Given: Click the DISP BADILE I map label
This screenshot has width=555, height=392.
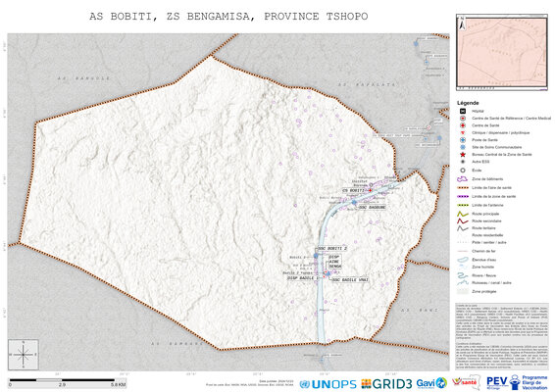Looking at the screenshot, I should [303, 278].
